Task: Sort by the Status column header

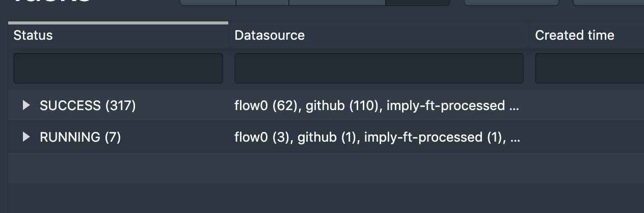Action: click(33, 35)
